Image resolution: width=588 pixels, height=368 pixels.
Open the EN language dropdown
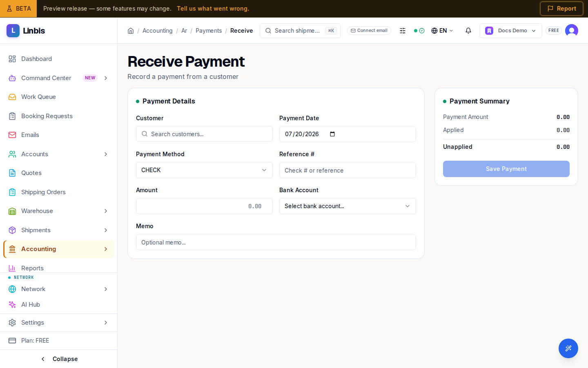pos(442,31)
